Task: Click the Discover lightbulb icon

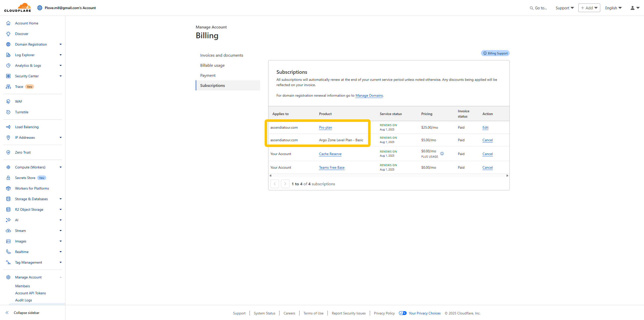Action: [x=8, y=34]
